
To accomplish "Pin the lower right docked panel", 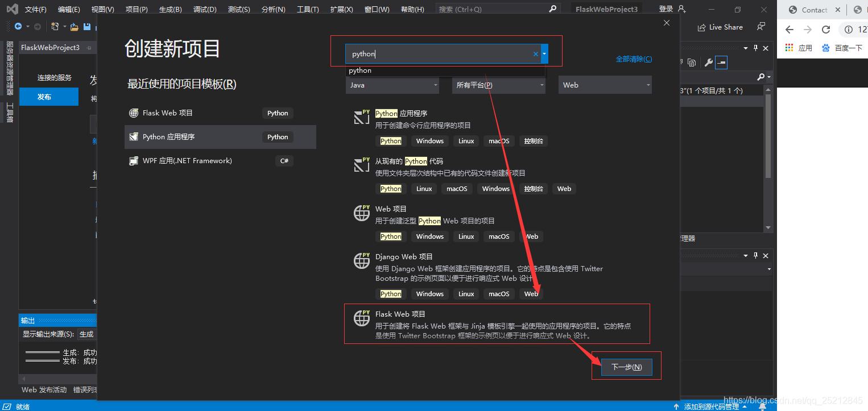I will pos(756,255).
